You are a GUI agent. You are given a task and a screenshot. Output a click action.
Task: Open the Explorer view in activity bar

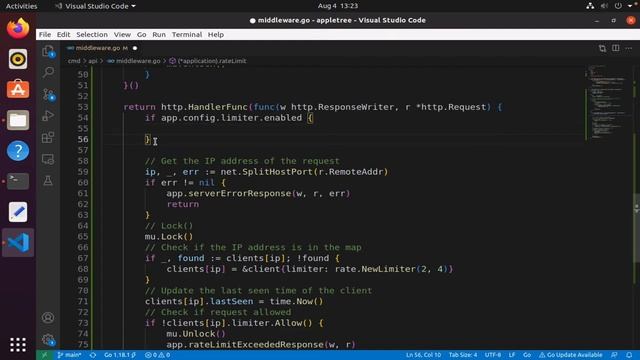48,51
